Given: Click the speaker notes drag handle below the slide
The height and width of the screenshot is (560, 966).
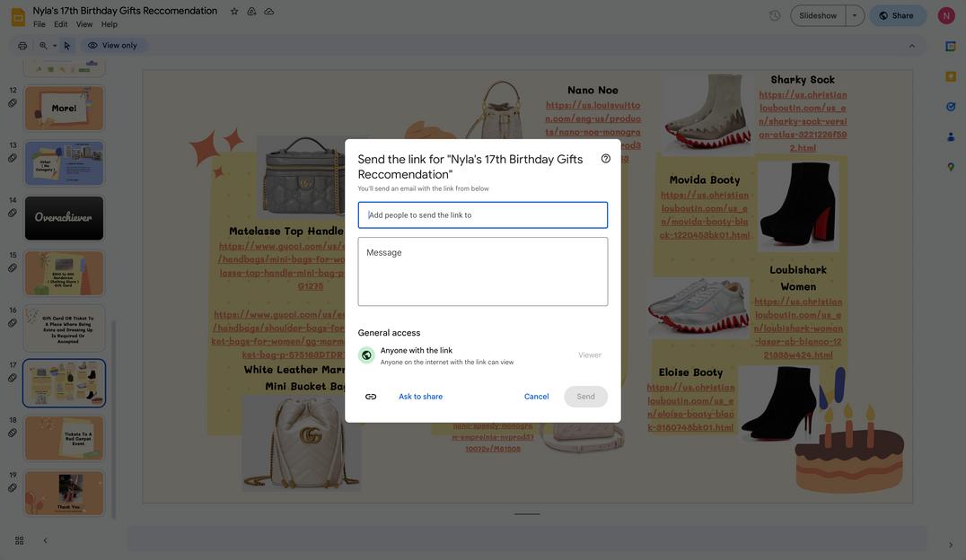Looking at the screenshot, I should (x=527, y=514).
